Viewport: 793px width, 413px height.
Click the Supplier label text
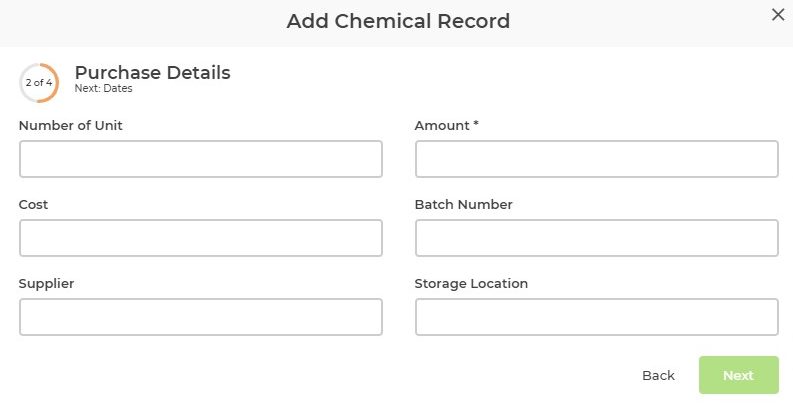46,283
